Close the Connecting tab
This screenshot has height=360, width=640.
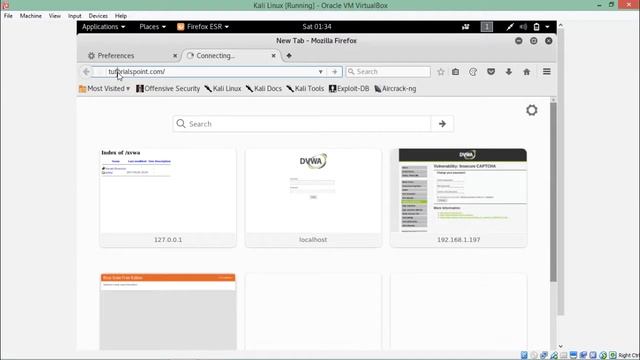pos(273,56)
